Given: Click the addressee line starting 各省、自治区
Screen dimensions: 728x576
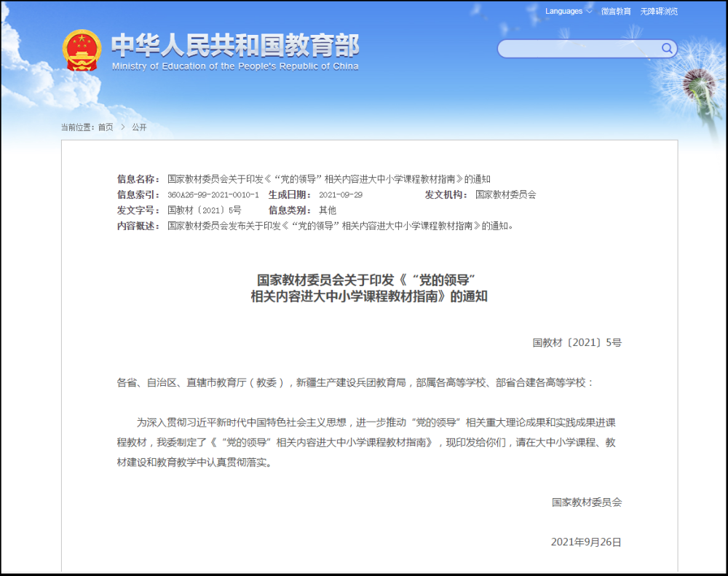Looking at the screenshot, I should tap(355, 382).
